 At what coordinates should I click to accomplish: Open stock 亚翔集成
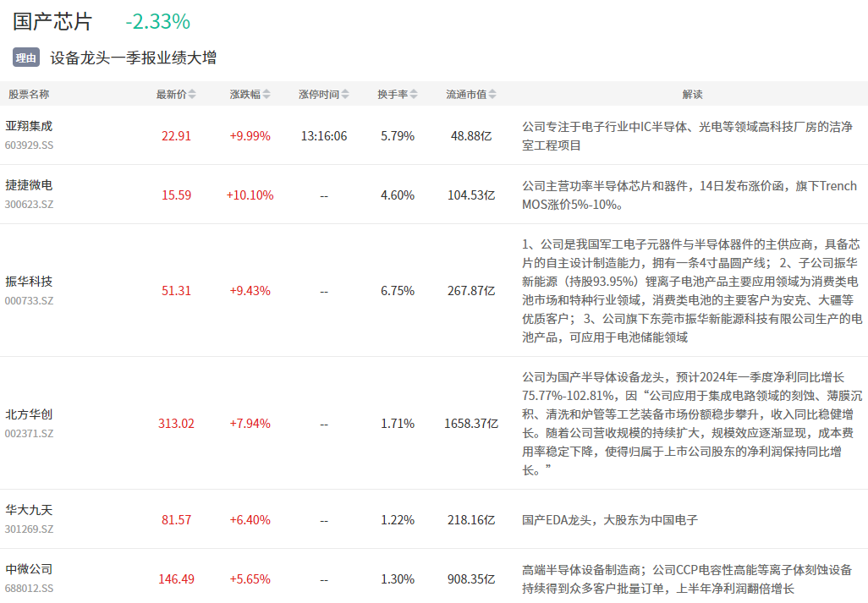29,126
